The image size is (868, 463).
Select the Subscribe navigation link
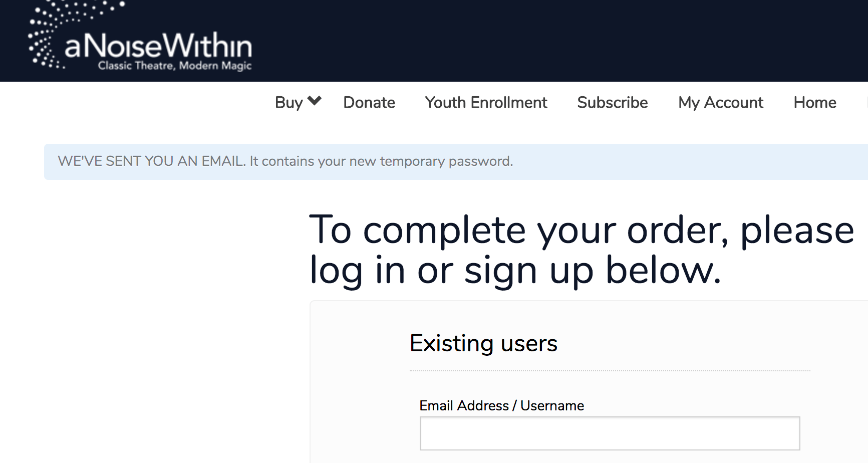[612, 103]
